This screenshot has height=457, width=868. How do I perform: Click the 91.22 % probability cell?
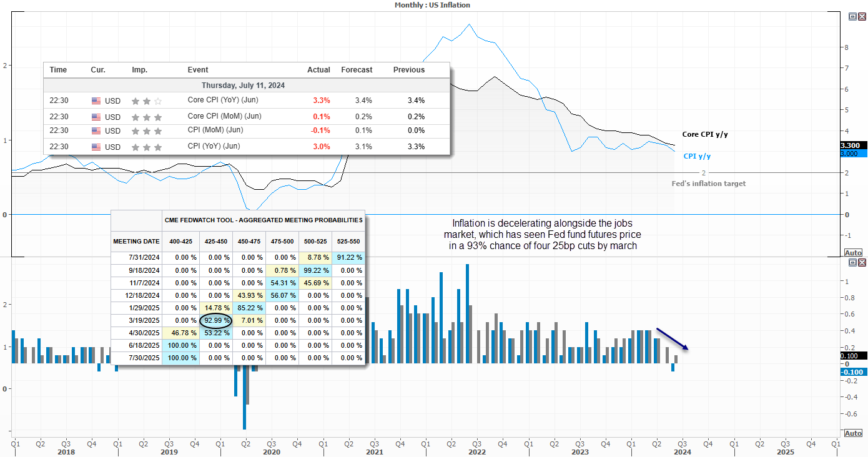348,258
